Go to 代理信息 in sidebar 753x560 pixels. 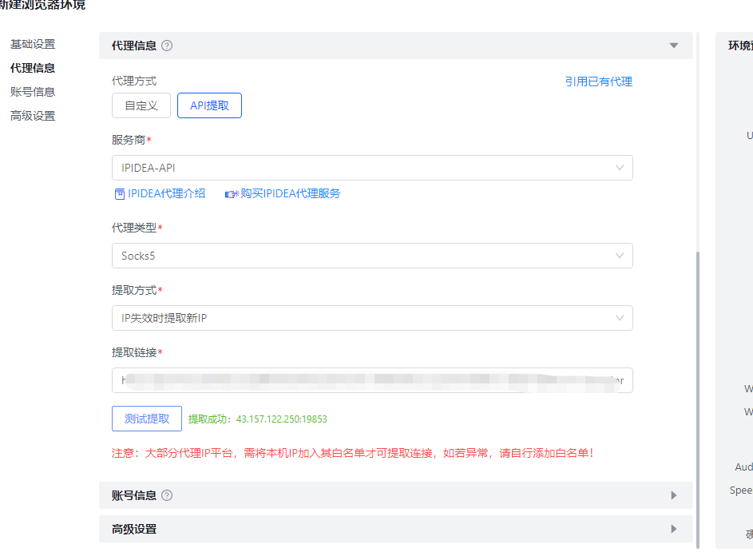click(33, 68)
